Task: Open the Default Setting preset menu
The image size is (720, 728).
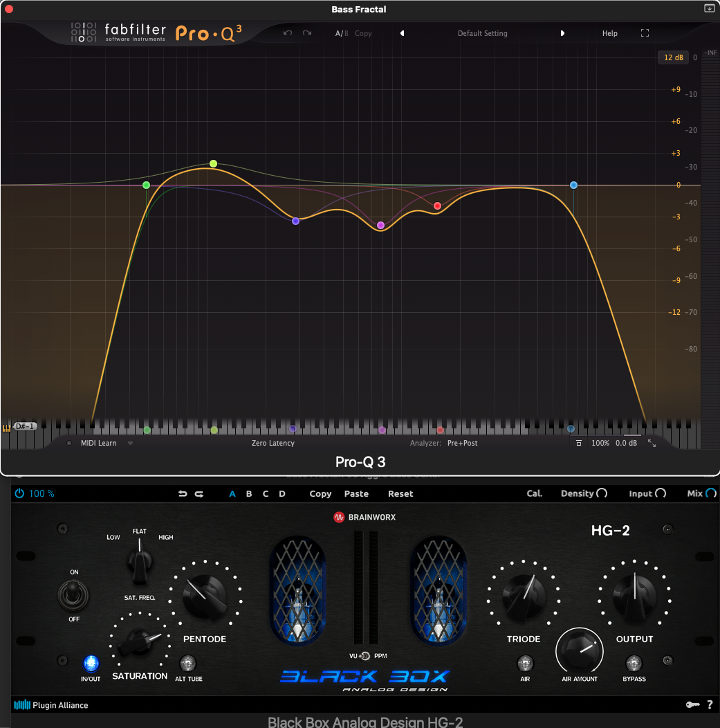Action: 483,33
